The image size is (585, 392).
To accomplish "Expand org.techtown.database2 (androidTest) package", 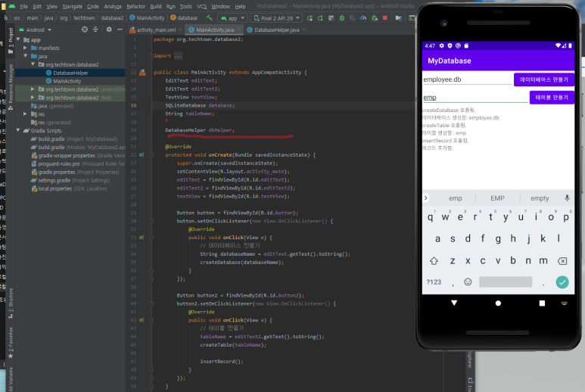I will point(33,89).
